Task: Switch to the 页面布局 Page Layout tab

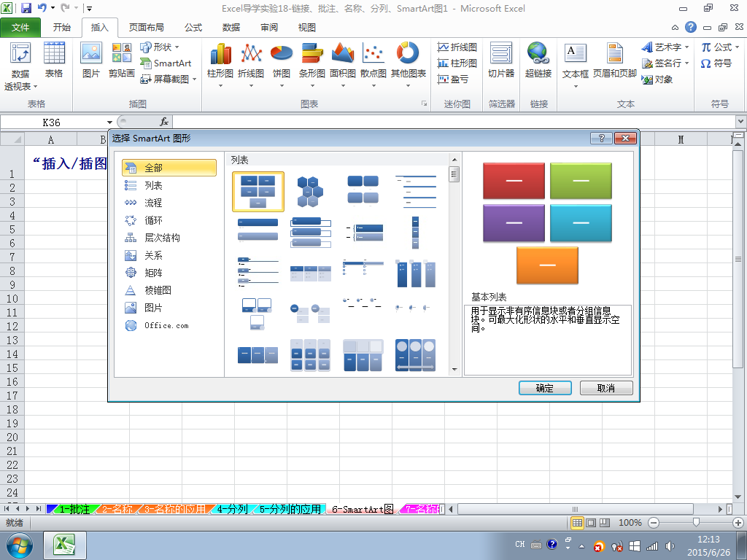Action: coord(146,28)
